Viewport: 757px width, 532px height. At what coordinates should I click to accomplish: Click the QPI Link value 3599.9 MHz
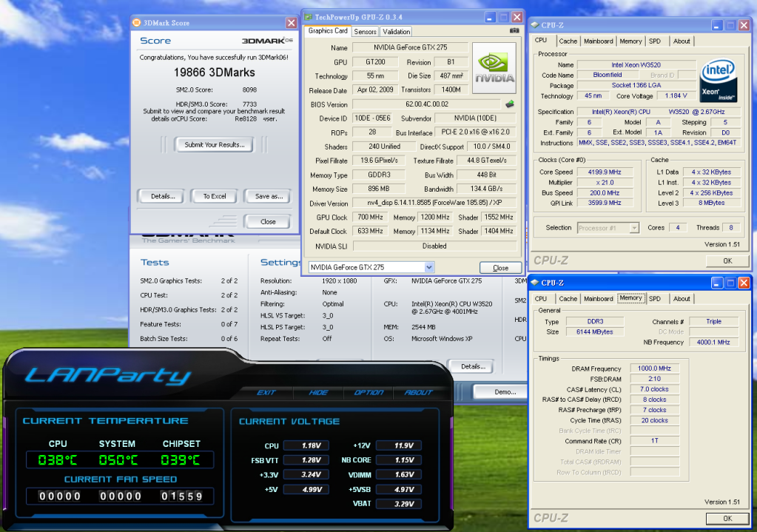(605, 203)
